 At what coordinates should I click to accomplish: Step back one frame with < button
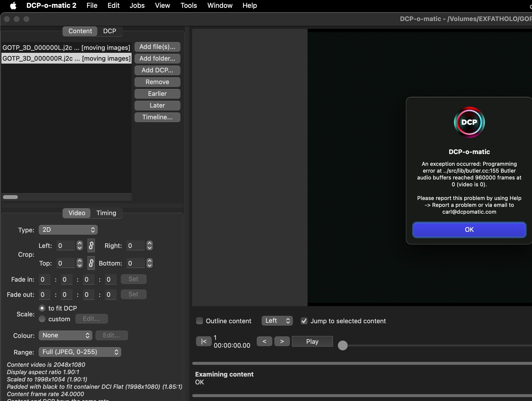click(x=264, y=341)
